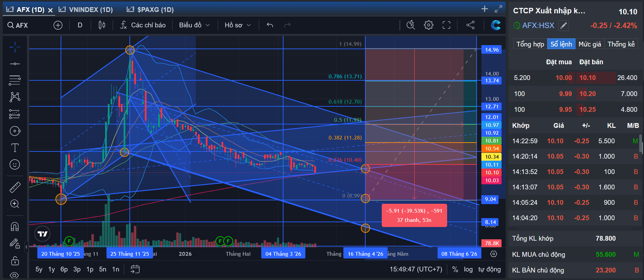Undo the last chart action
The width and height of the screenshot is (644, 280).
coord(270,25)
